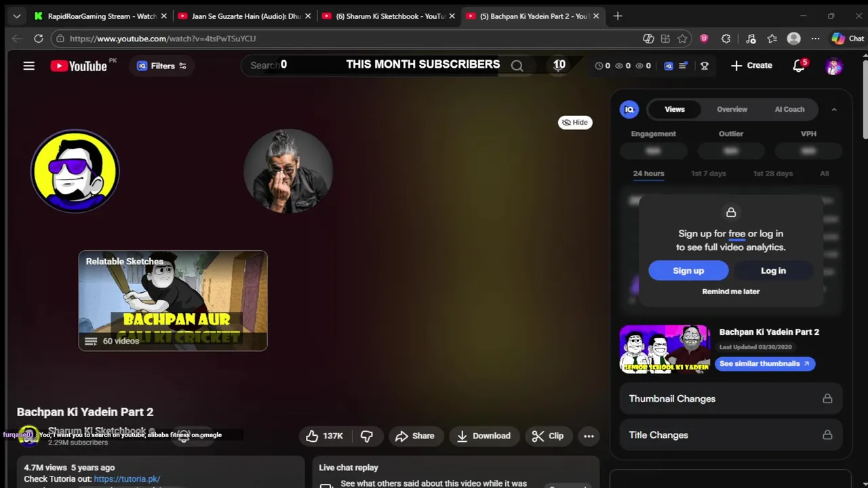Select the vidIQ AI Coach tab
This screenshot has height=488, width=868.
coord(789,109)
